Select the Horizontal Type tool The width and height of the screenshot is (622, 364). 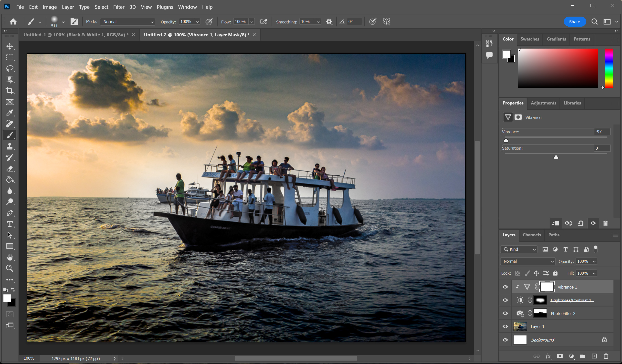10,224
